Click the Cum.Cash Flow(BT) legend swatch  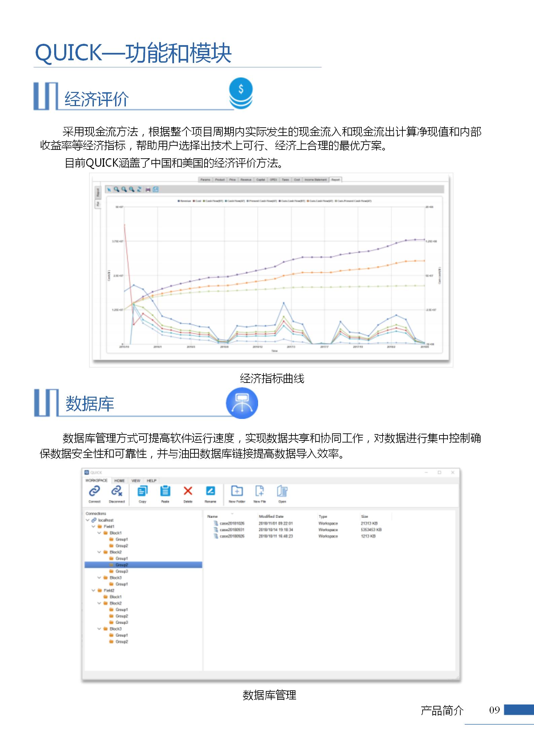click(x=280, y=201)
